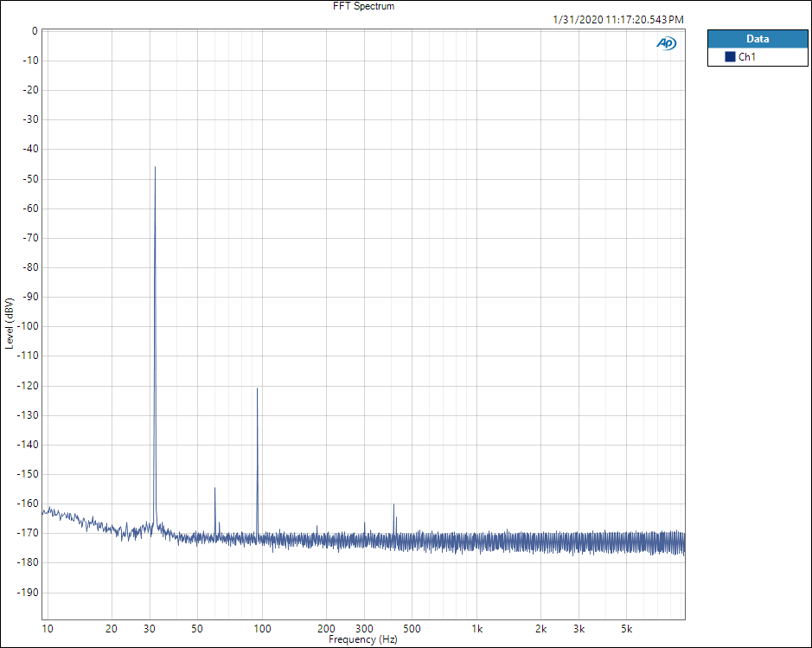This screenshot has height=648, width=812.
Task: Click the Frequency (Hz) axis label
Action: point(362,639)
